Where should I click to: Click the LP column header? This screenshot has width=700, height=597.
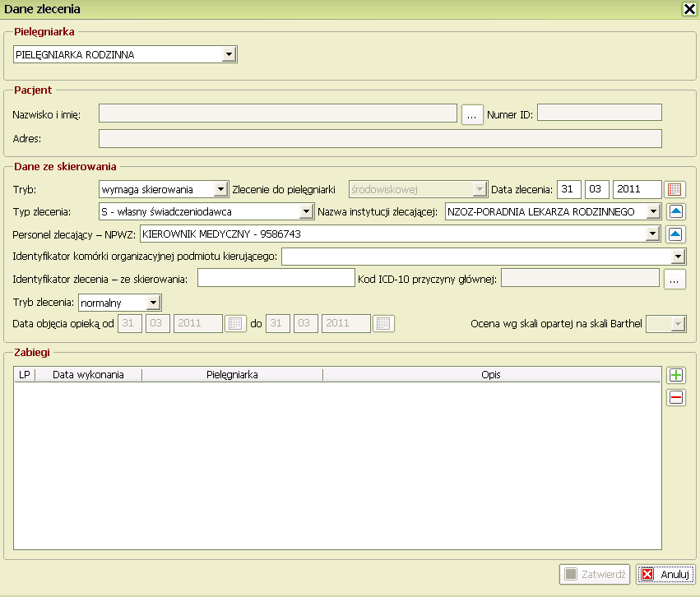point(25,375)
